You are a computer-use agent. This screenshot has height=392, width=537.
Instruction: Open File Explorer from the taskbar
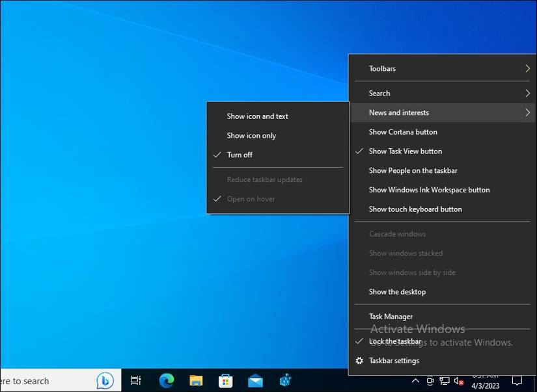pyautogui.click(x=196, y=380)
